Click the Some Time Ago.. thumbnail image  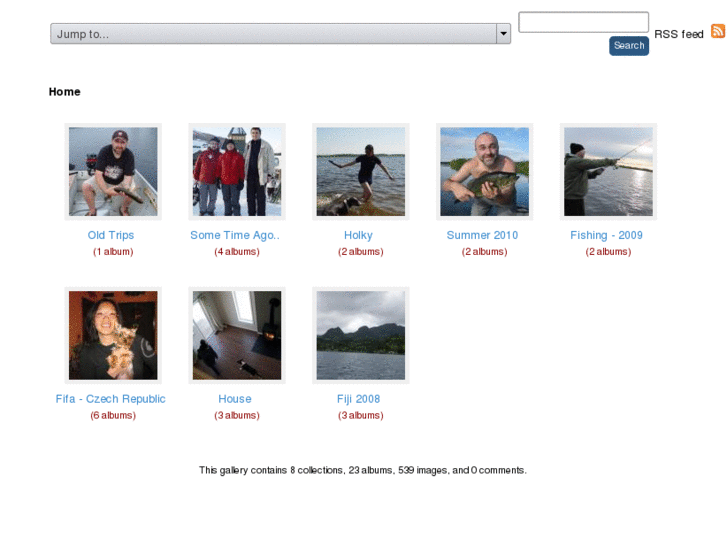pyautogui.click(x=237, y=172)
